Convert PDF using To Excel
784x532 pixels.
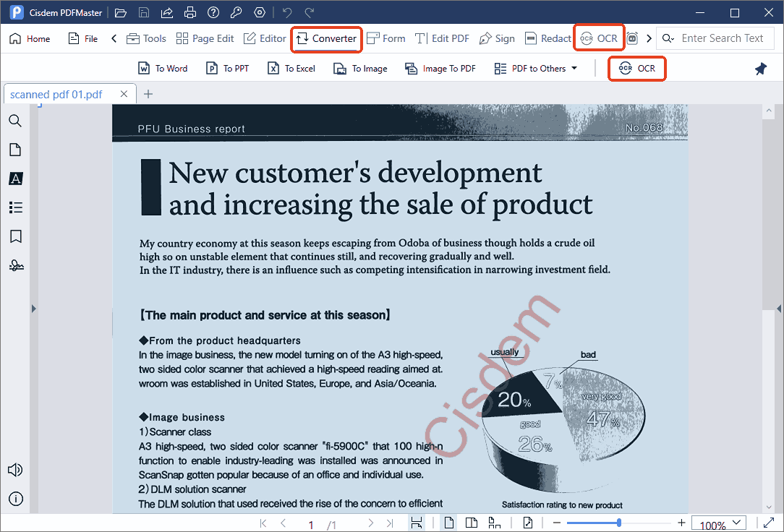[291, 69]
